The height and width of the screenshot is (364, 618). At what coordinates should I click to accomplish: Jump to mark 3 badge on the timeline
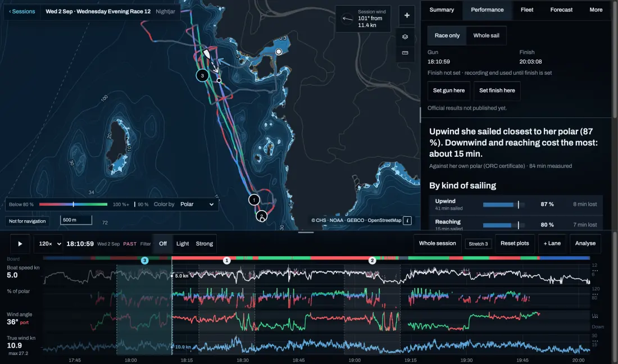click(144, 261)
